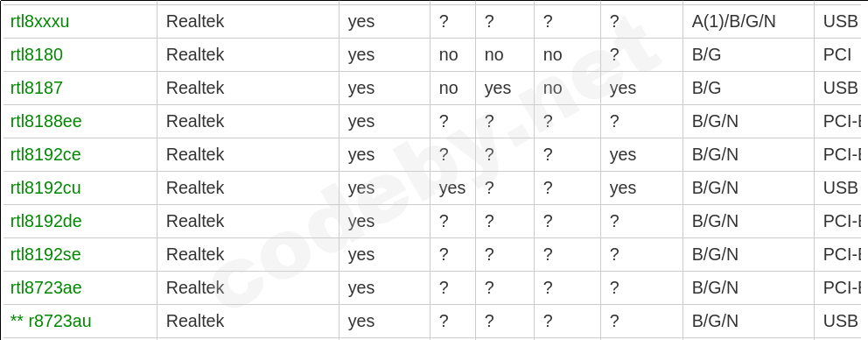868x340 pixels.
Task: Open the rtl8180 driver link
Action: pyautogui.click(x=37, y=55)
